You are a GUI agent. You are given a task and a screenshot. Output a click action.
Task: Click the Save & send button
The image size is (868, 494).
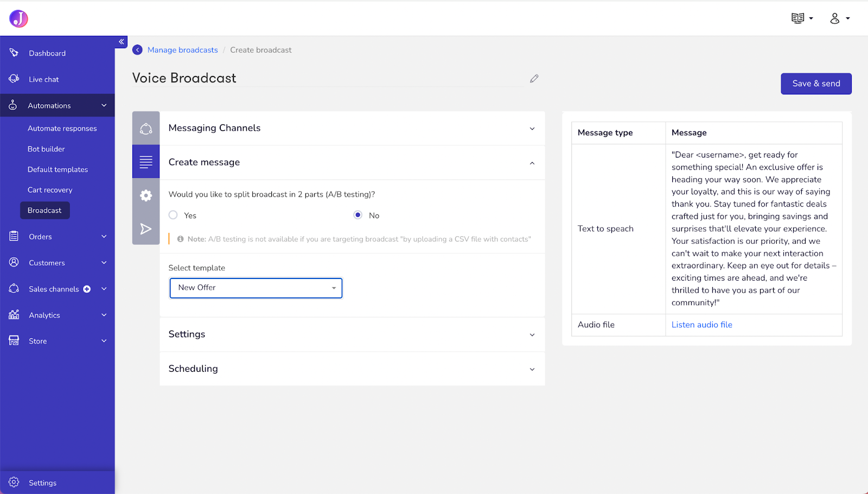pos(816,84)
